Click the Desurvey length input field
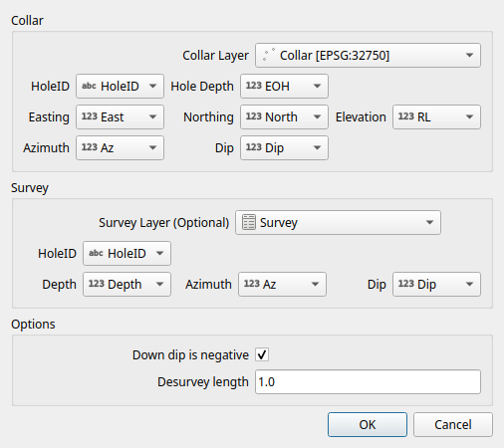This screenshot has height=448, width=504. coord(368,381)
